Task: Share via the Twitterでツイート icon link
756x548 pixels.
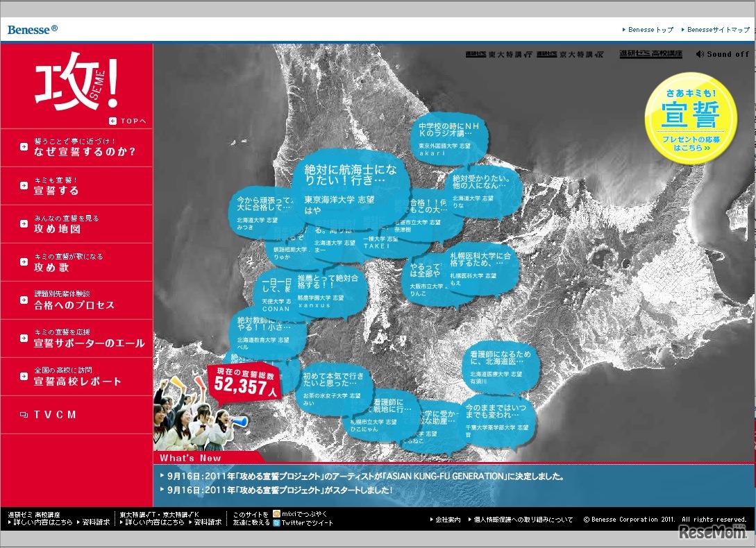Action: tap(303, 522)
